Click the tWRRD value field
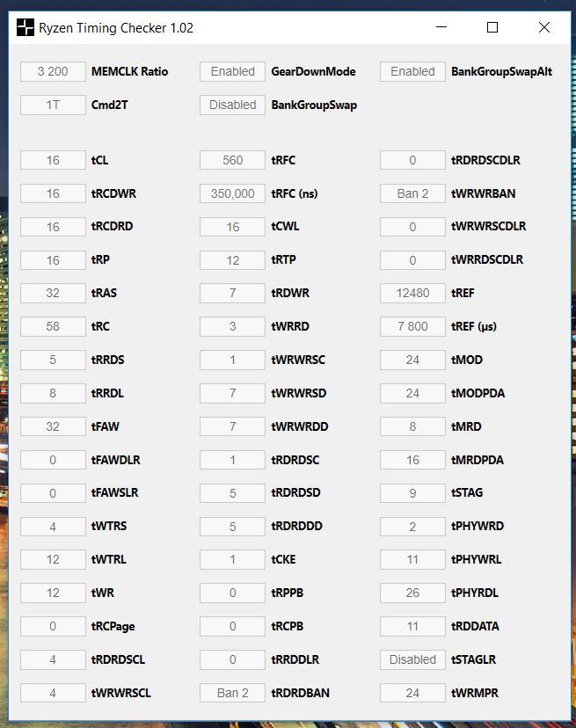Viewport: 576px width, 728px height. (x=233, y=326)
